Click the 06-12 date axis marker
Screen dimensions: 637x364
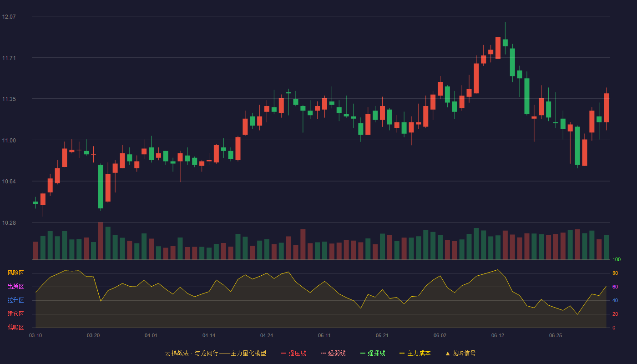(498, 335)
